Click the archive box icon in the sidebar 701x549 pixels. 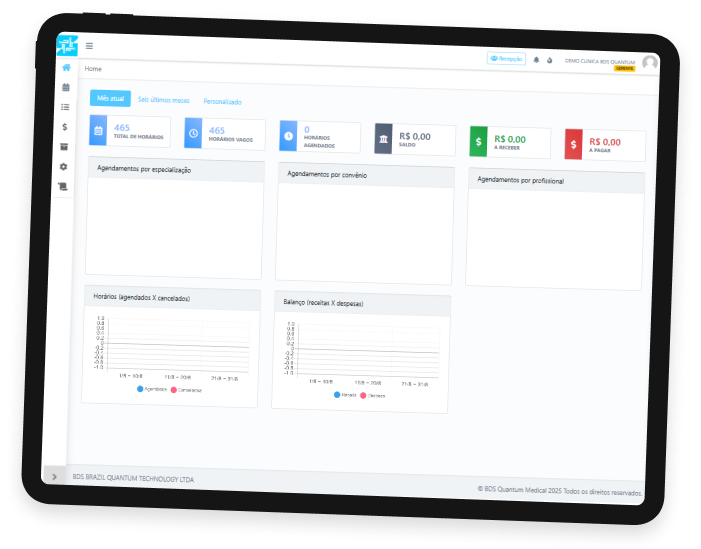point(64,147)
